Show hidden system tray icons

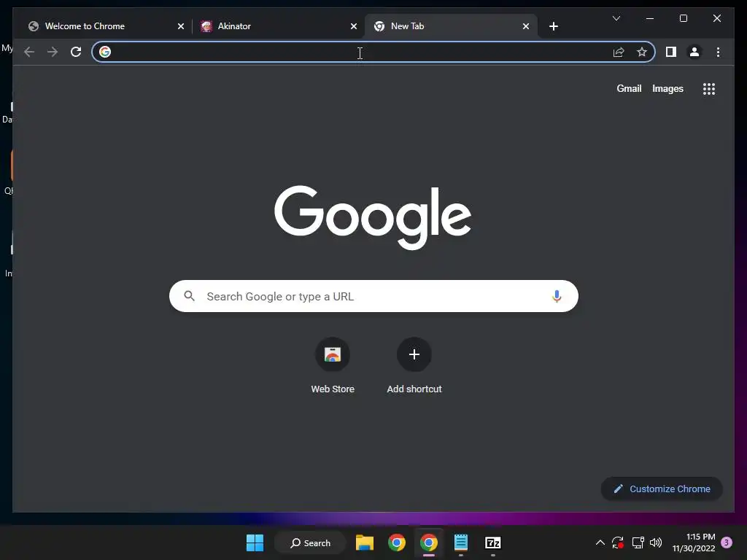(600, 542)
